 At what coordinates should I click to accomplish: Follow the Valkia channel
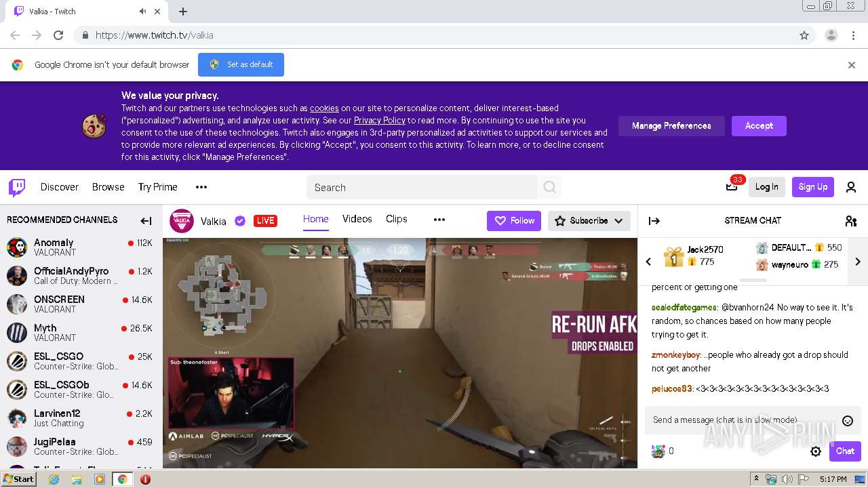[x=514, y=221]
